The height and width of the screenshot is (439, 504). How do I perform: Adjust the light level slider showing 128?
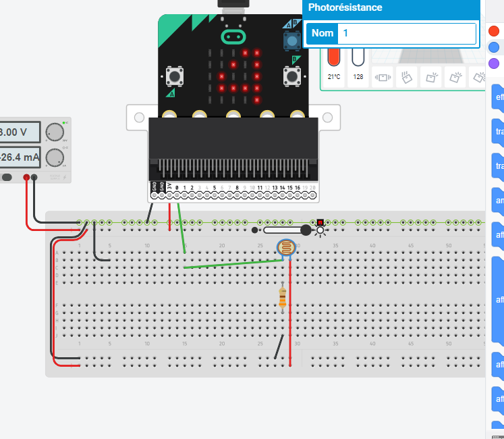(358, 57)
